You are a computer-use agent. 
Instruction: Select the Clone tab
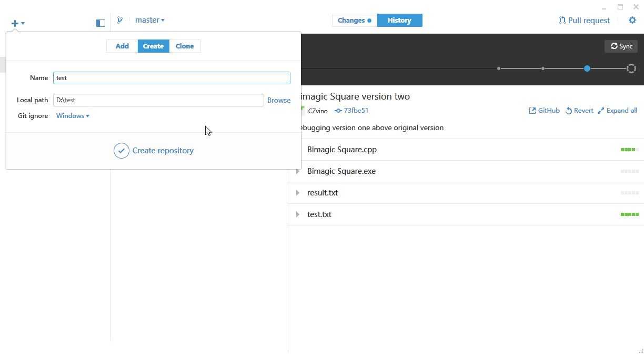tap(185, 46)
